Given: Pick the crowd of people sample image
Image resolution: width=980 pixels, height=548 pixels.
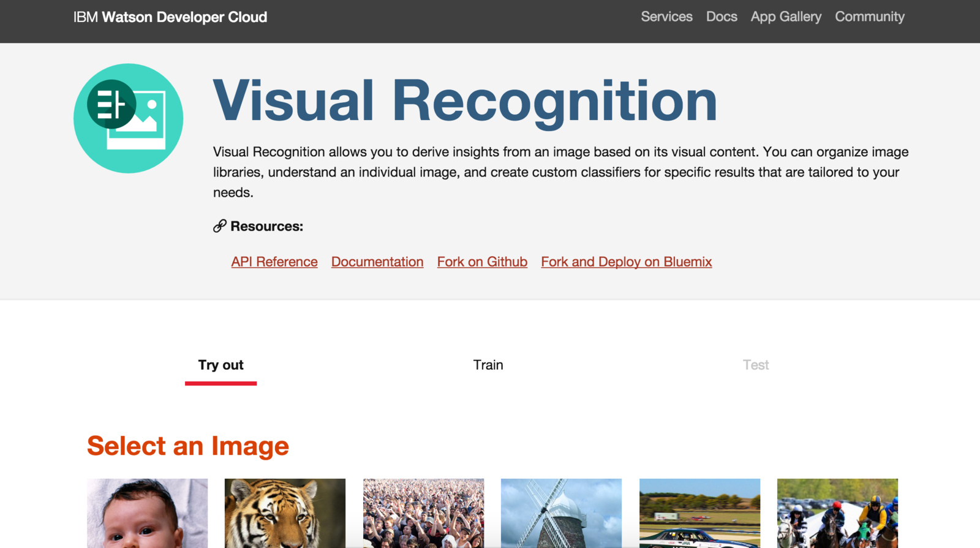Looking at the screenshot, I should (423, 513).
